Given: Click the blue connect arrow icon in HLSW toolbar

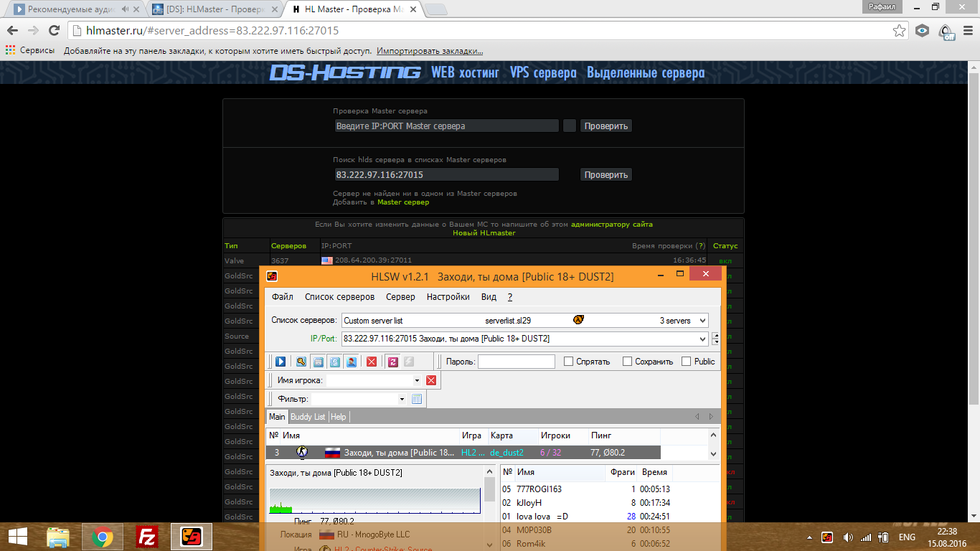Looking at the screenshot, I should (281, 362).
